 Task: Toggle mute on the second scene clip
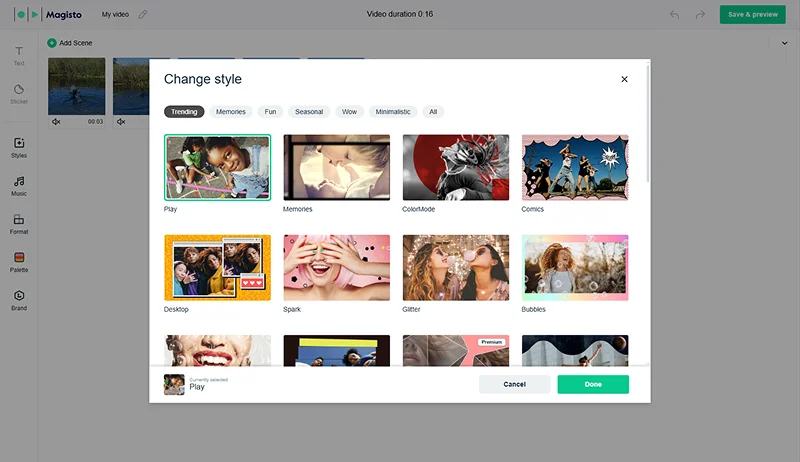click(121, 122)
